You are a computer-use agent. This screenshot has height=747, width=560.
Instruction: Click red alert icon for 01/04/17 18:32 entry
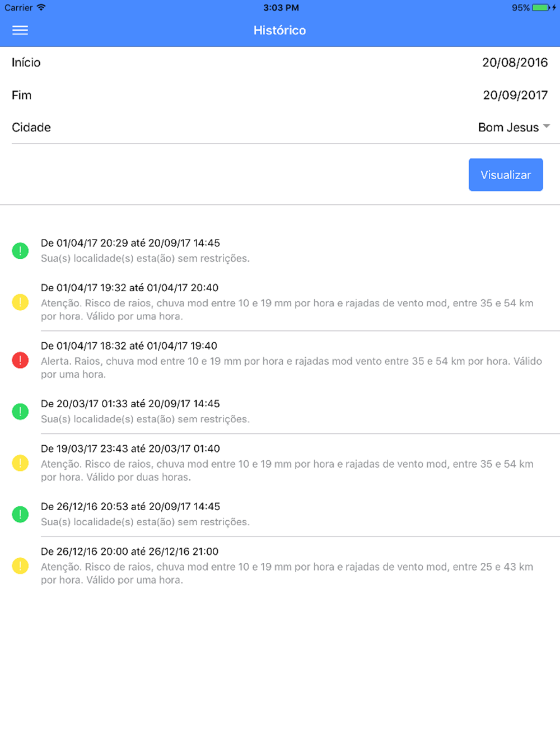point(20,360)
